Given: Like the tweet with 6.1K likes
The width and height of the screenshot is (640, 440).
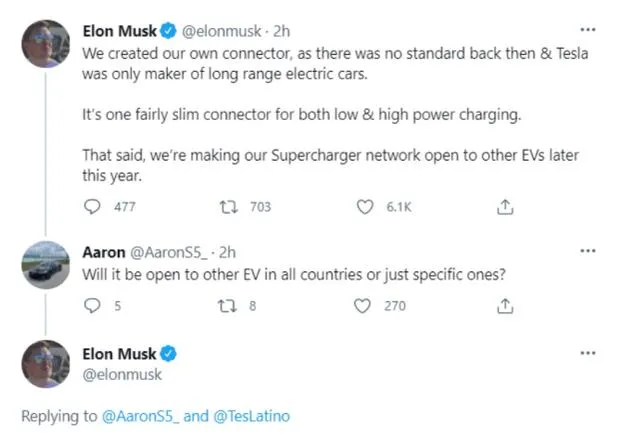Looking at the screenshot, I should 367,207.
